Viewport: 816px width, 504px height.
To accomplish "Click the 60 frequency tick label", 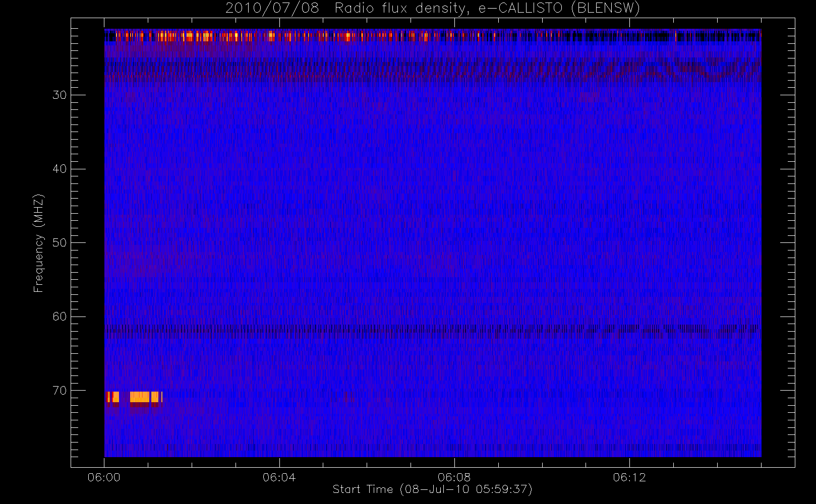I will click(x=60, y=317).
